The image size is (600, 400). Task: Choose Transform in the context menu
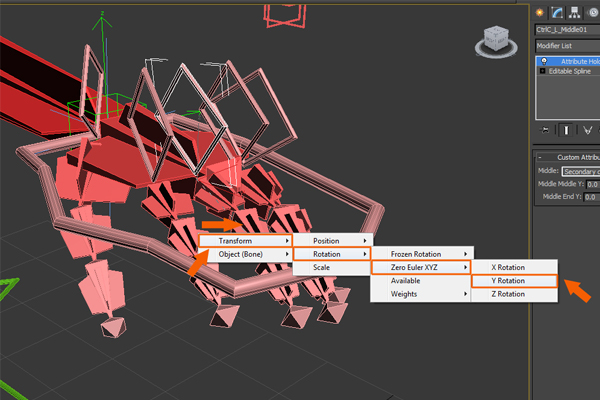tap(246, 241)
